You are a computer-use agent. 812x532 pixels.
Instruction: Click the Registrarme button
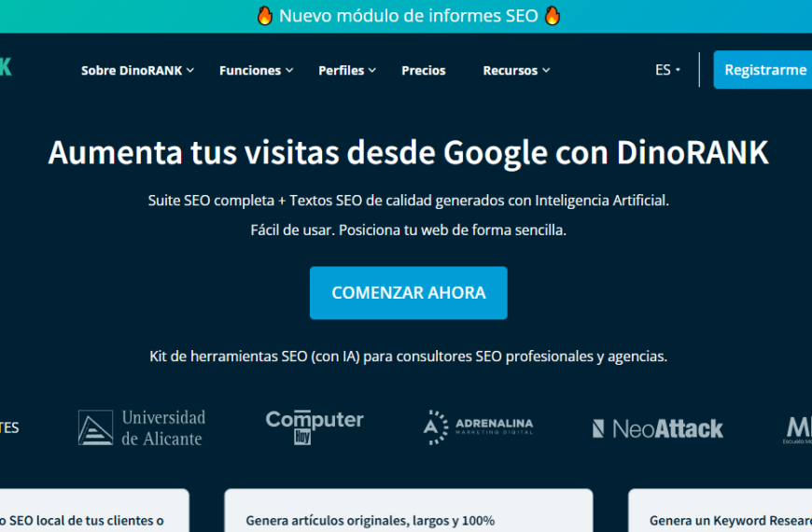coord(763,70)
